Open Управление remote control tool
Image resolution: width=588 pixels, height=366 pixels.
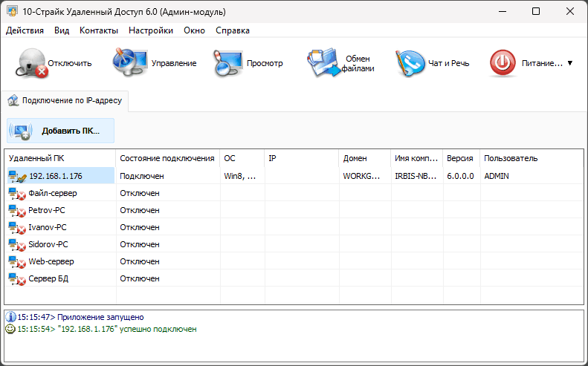130,63
